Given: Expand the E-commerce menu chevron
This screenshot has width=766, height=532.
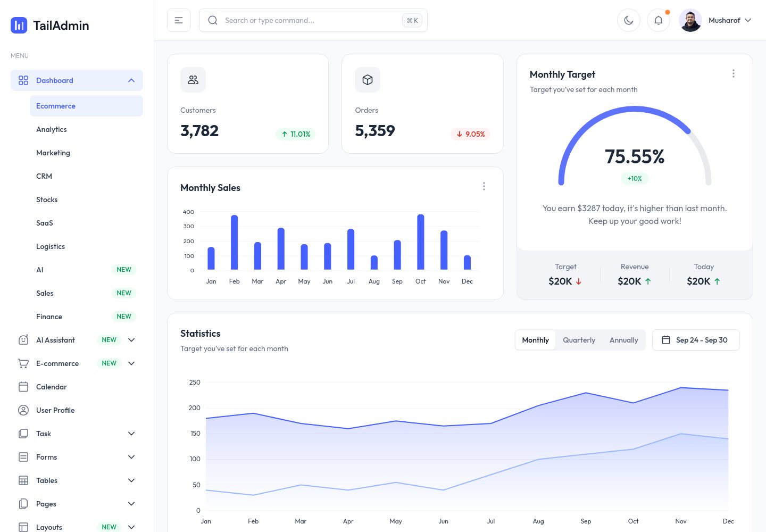Looking at the screenshot, I should point(131,363).
